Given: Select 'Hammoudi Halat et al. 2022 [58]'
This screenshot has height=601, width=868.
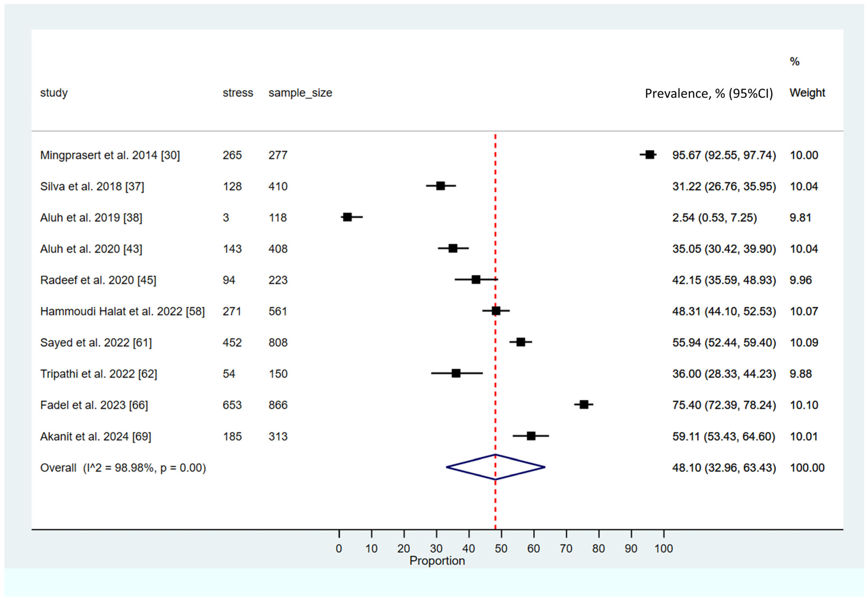Looking at the screenshot, I should click(x=122, y=311).
